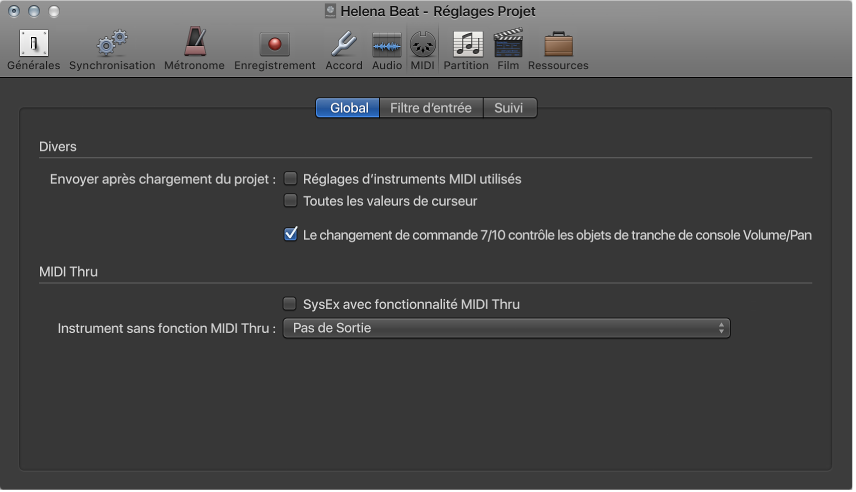Screen dimensions: 856x492
Task: Open the Partition score settings
Action: click(466, 50)
